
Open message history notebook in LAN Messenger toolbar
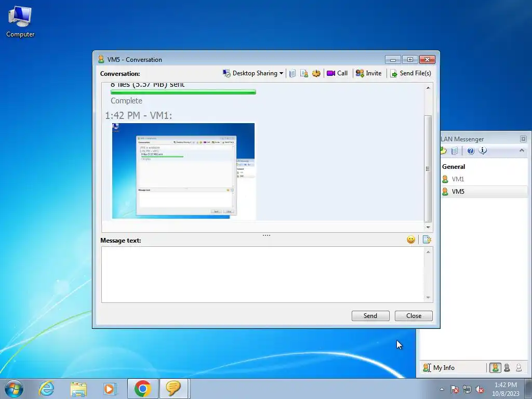point(455,151)
